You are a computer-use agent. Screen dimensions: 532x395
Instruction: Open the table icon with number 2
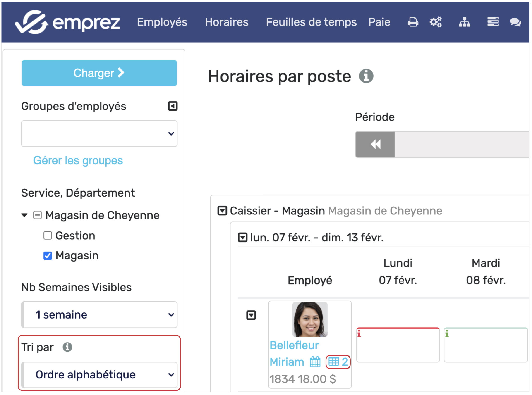(x=338, y=362)
